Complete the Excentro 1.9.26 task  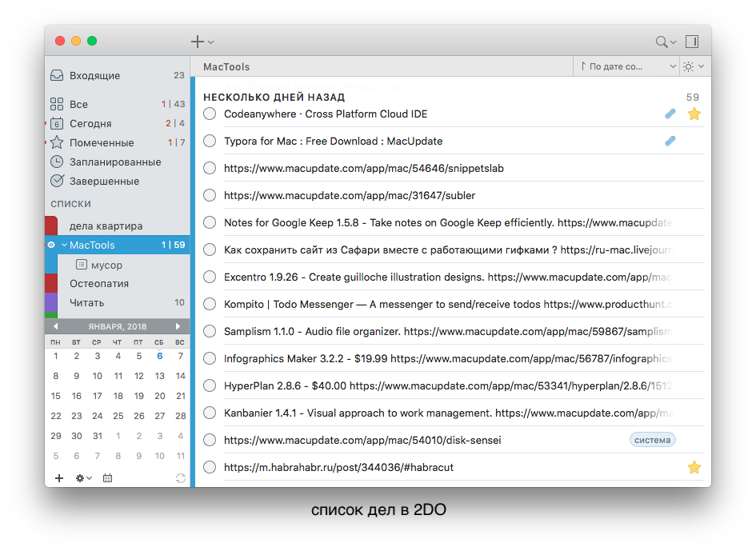coord(210,277)
